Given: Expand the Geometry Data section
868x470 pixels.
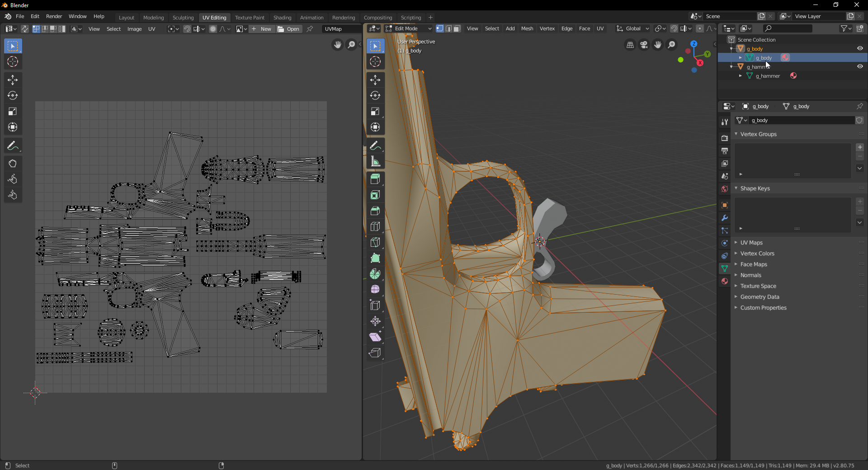Looking at the screenshot, I should pos(759,297).
